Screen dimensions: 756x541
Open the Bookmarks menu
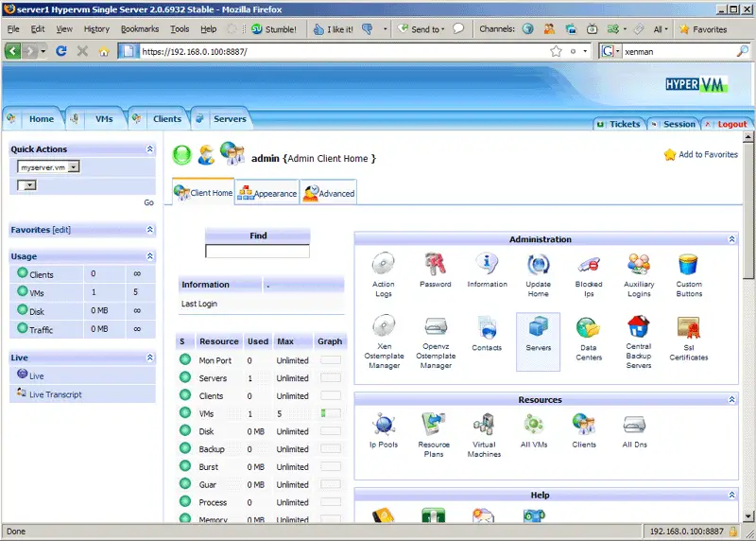click(x=140, y=29)
